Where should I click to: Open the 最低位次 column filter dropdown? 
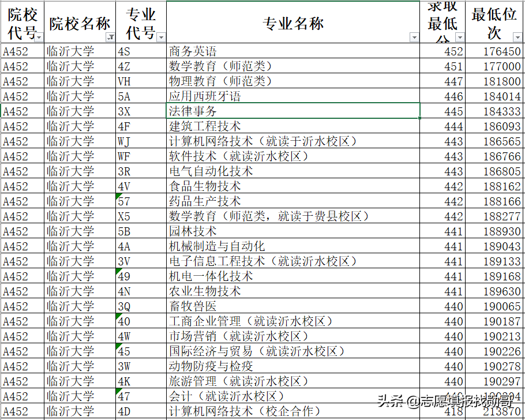click(x=517, y=37)
